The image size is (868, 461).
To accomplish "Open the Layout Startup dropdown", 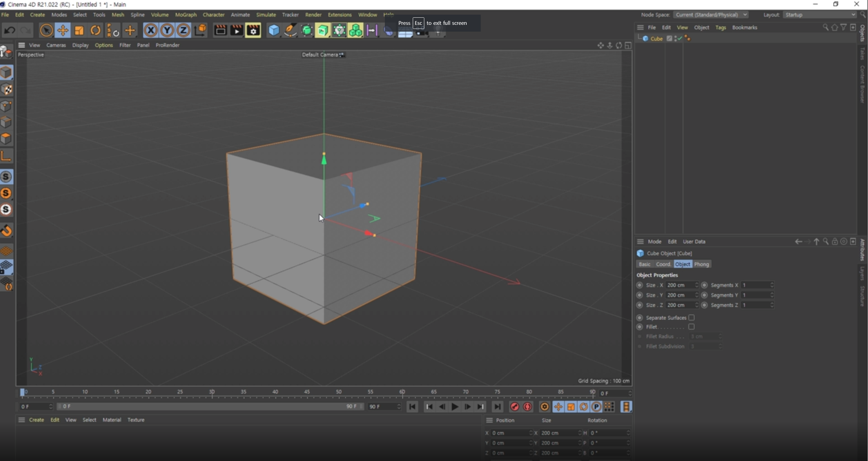I will click(x=820, y=15).
